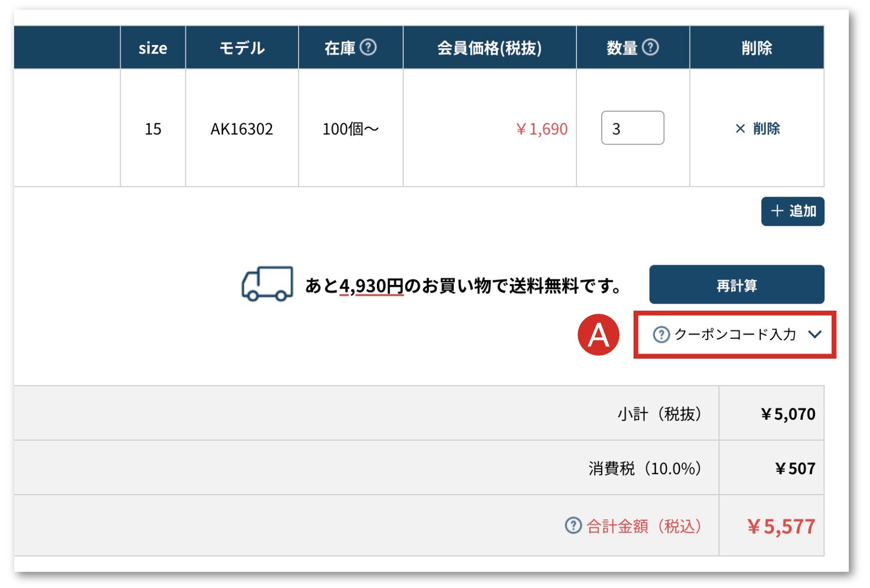This screenshot has height=588, width=870.
Task: Expand the クーポンコード入力 chevron
Action: (x=814, y=334)
